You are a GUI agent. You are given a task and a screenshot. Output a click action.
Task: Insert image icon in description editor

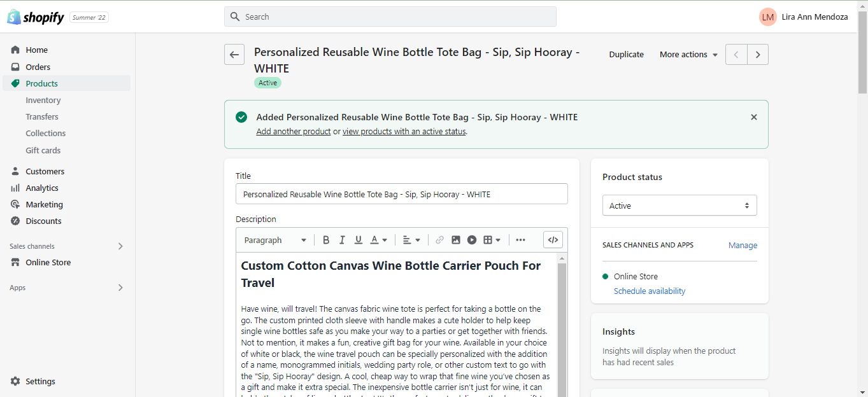(456, 240)
